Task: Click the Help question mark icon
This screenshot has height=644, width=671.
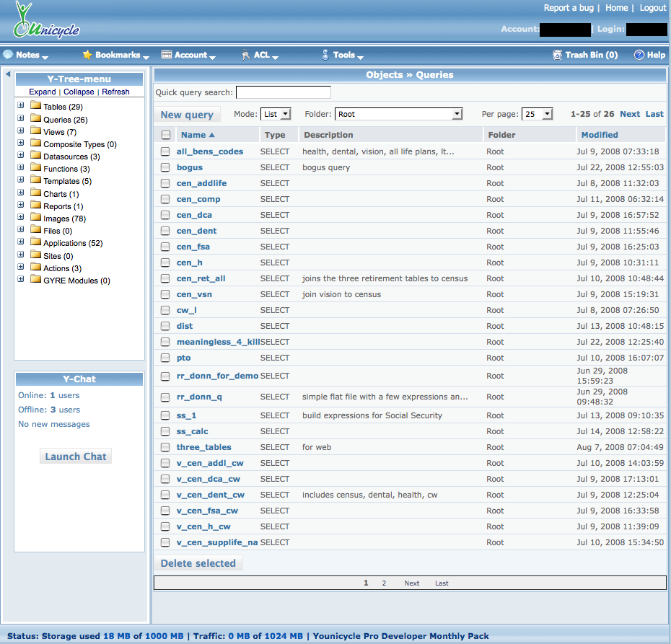Action: (x=639, y=55)
